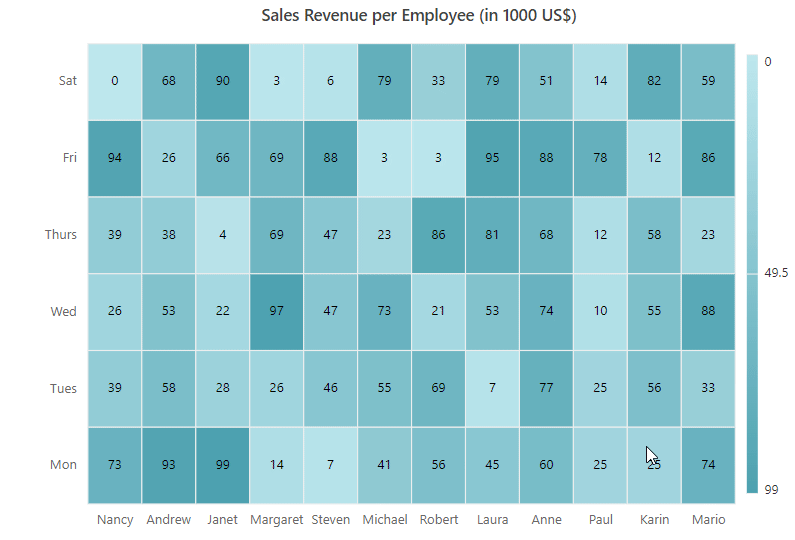Click Janet's Tuesday cell with value 28
The height and width of the screenshot is (540, 795).
pyautogui.click(x=223, y=389)
